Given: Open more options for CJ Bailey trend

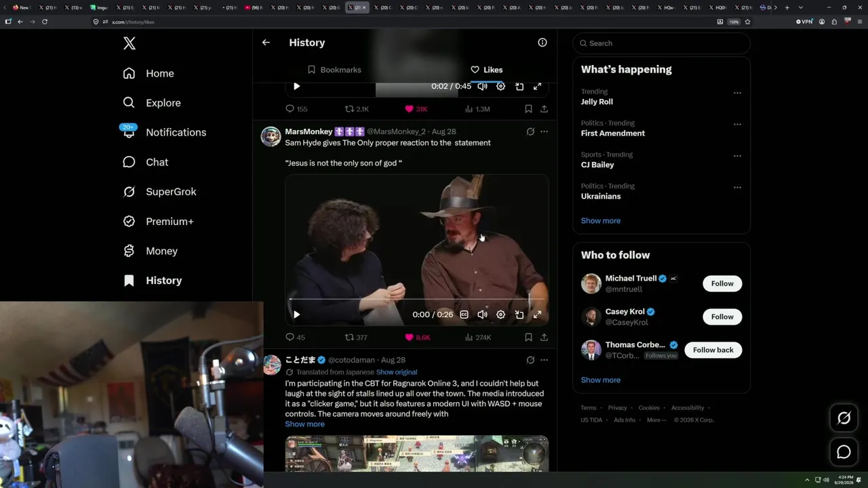Looking at the screenshot, I should pyautogui.click(x=737, y=156).
